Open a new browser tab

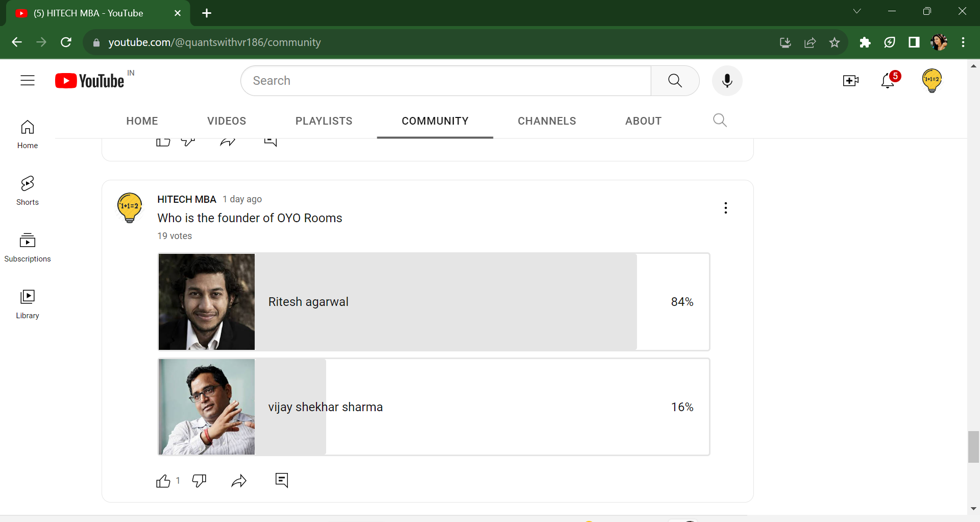click(x=207, y=13)
